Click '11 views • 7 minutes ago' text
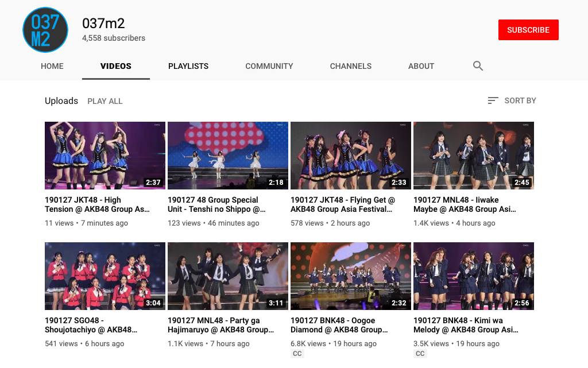 [x=86, y=223]
